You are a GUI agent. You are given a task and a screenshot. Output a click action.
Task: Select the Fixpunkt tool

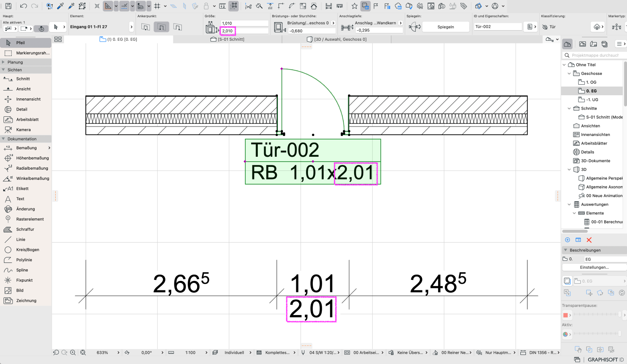point(26,280)
